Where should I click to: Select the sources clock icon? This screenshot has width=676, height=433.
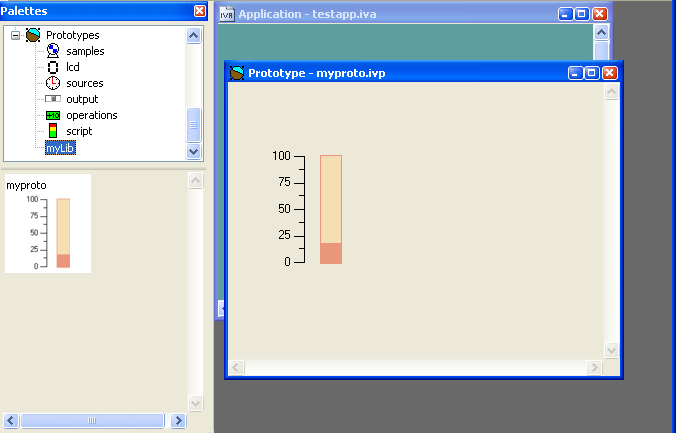tap(53, 83)
